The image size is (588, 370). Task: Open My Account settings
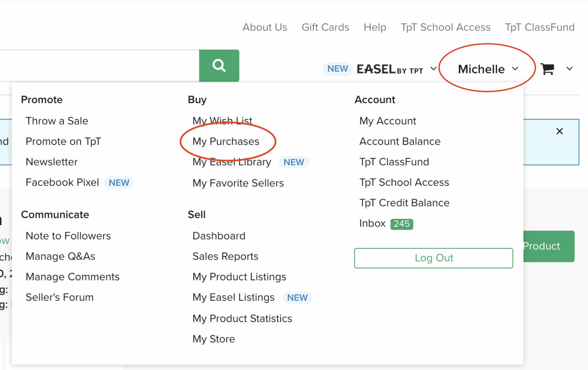(388, 121)
